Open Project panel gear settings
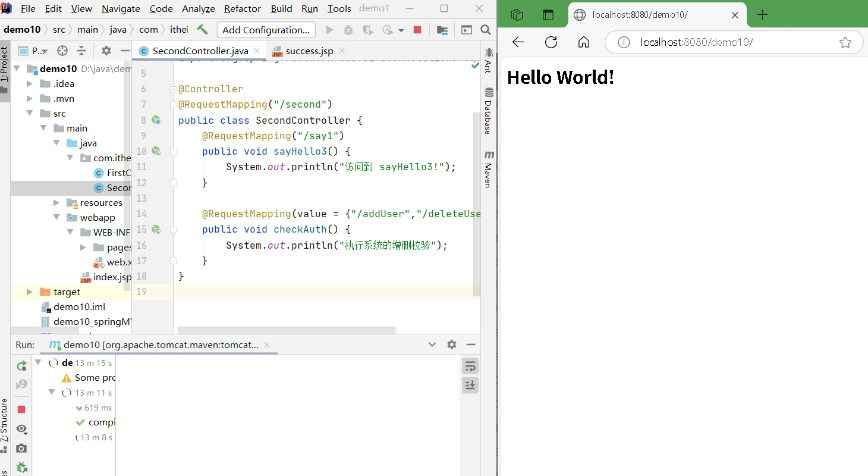 (106, 51)
